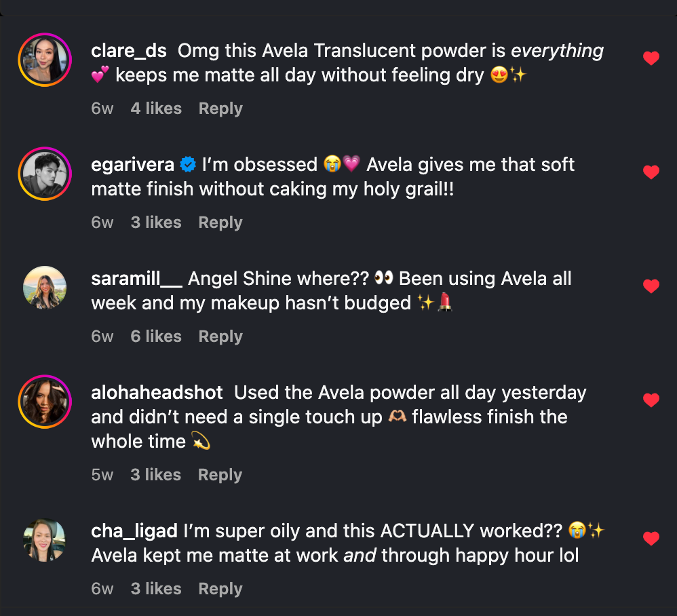This screenshot has height=616, width=677.
Task: View the 6 likes on saramill__'s comment
Action: pyautogui.click(x=156, y=336)
